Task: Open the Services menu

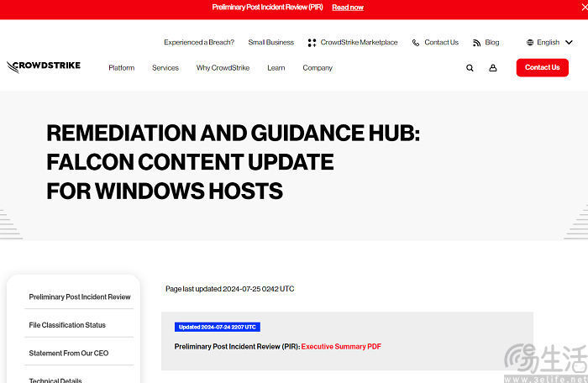Action: click(165, 68)
